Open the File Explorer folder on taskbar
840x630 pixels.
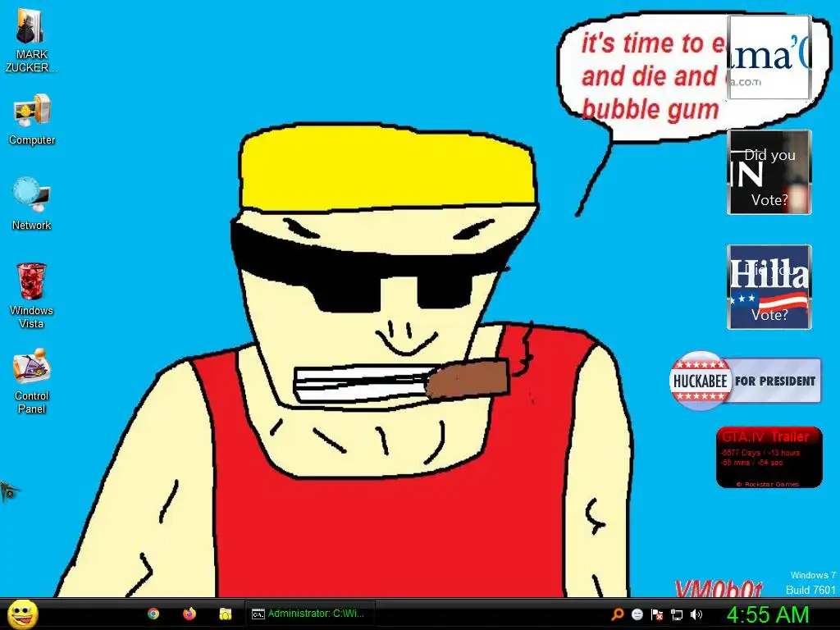click(225, 614)
